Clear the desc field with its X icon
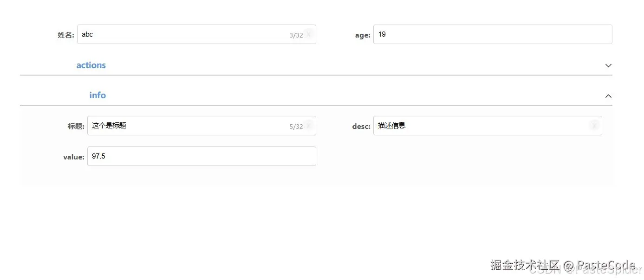The width and height of the screenshot is (644, 280). 594,126
